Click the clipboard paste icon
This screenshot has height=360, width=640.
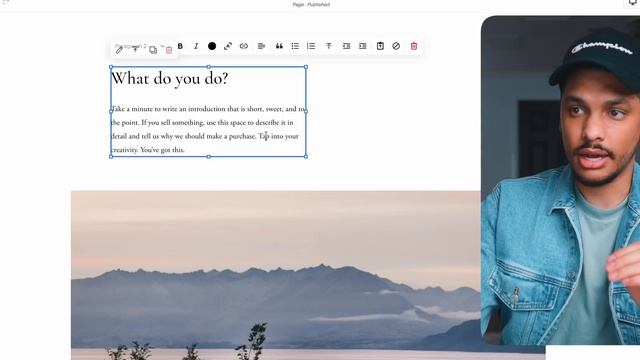click(380, 46)
